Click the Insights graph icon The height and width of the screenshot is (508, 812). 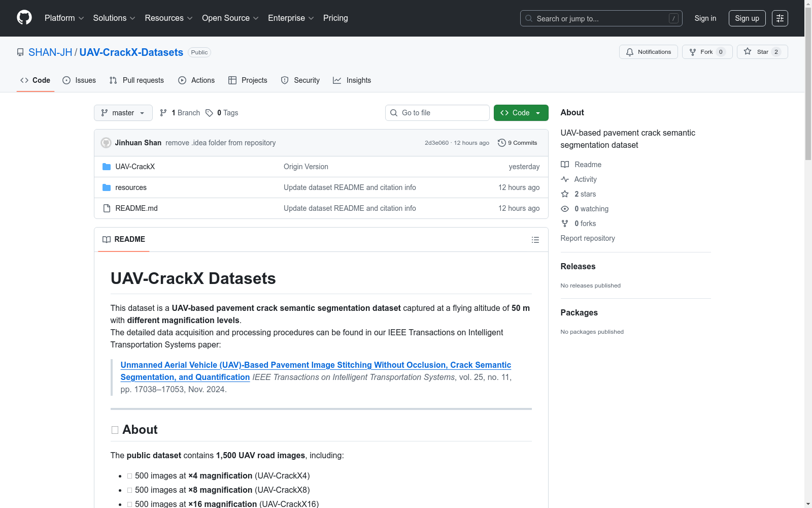337,80
